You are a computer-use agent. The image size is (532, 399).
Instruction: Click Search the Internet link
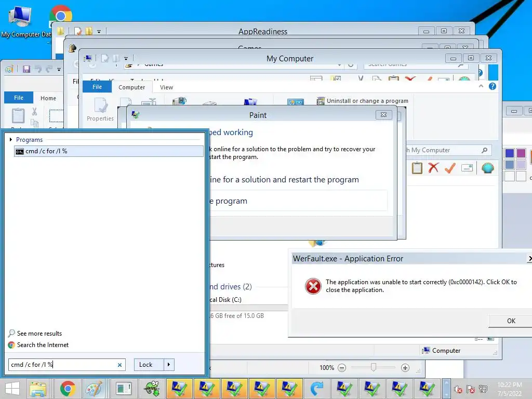coord(43,345)
